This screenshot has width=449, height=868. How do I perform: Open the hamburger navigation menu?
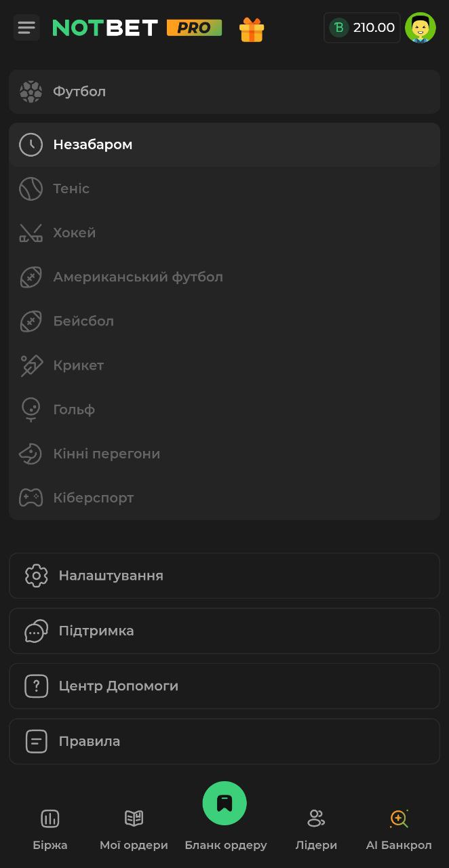(x=26, y=27)
